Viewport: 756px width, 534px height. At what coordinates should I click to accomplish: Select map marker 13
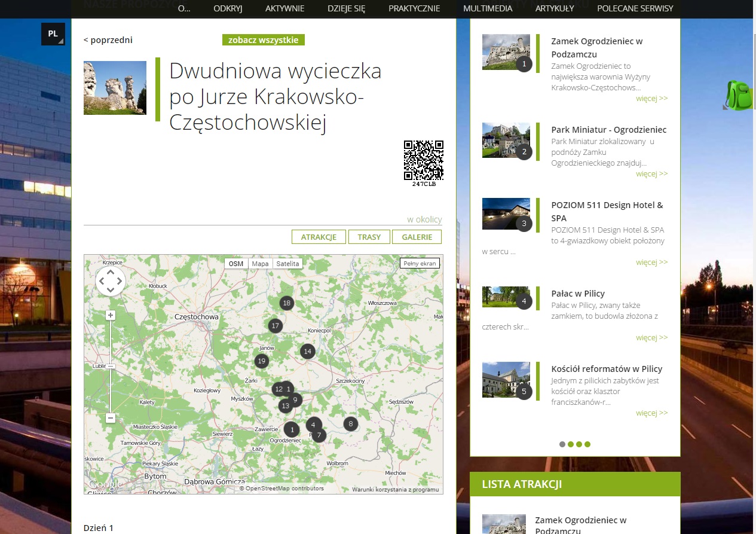285,406
